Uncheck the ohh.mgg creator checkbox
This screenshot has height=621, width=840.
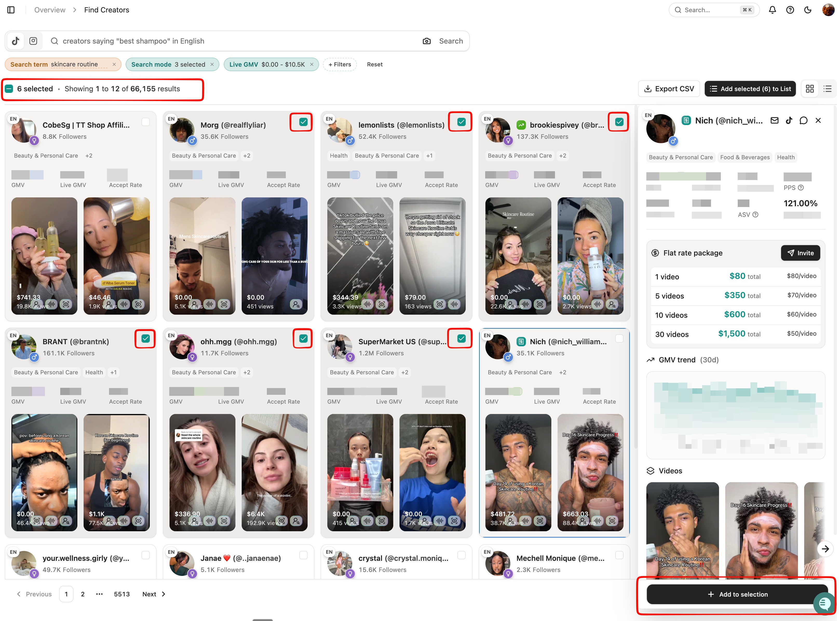coord(303,338)
